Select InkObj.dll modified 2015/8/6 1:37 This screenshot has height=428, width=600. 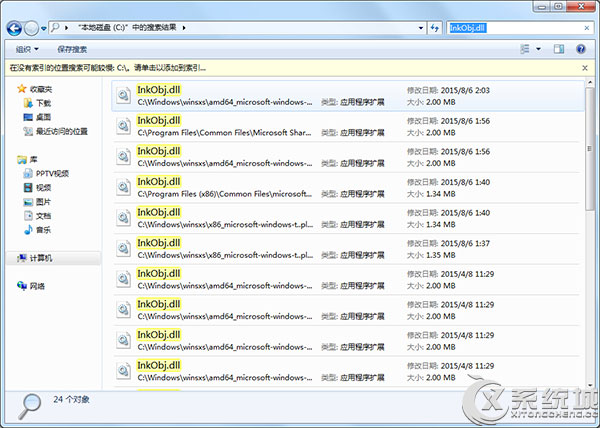click(x=347, y=249)
